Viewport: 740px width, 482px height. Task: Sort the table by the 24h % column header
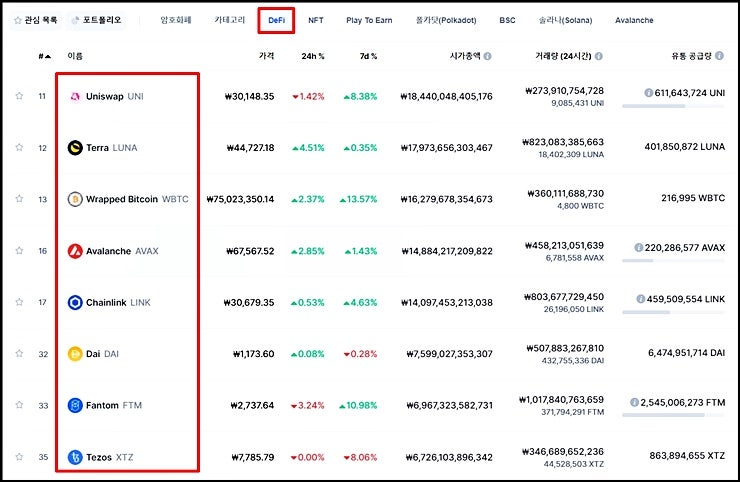click(x=314, y=57)
